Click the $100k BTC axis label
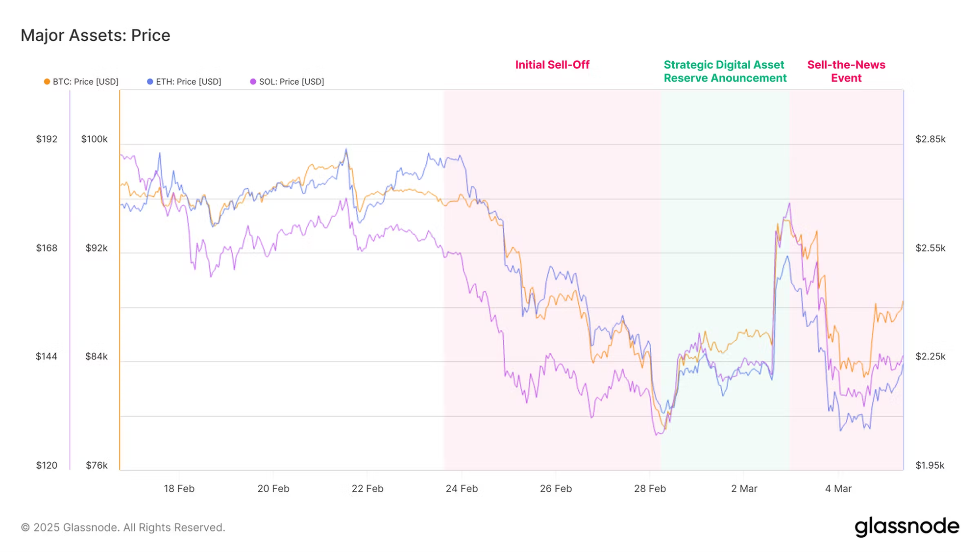Screen dimensions: 980x552 pyautogui.click(x=94, y=139)
